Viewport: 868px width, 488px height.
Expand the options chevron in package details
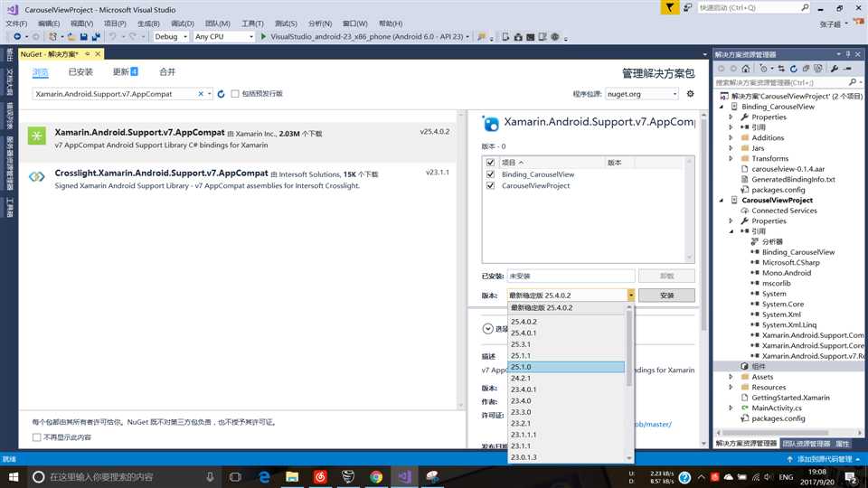(487, 329)
